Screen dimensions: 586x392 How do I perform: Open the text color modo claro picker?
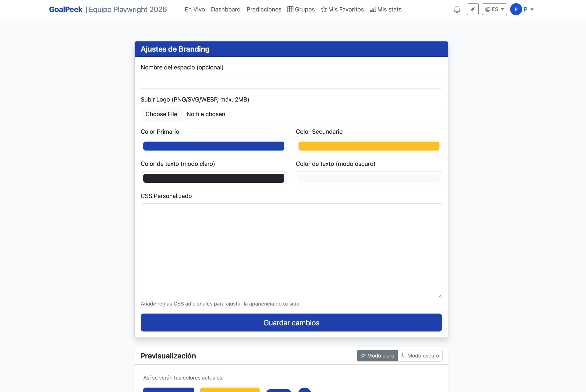point(214,178)
